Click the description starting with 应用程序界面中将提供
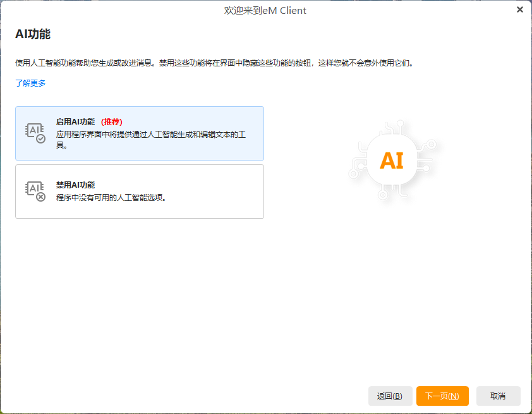This screenshot has height=414, width=532. (x=151, y=140)
